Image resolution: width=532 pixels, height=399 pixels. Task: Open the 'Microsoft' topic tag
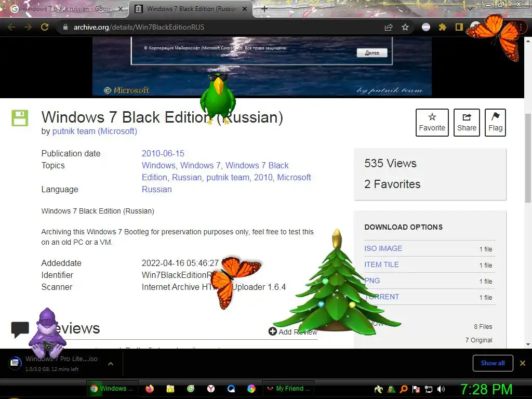pyautogui.click(x=294, y=178)
